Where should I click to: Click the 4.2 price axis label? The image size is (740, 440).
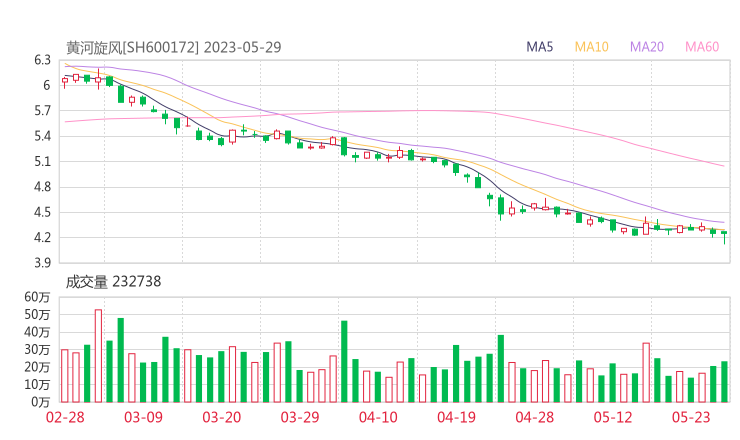click(x=42, y=237)
